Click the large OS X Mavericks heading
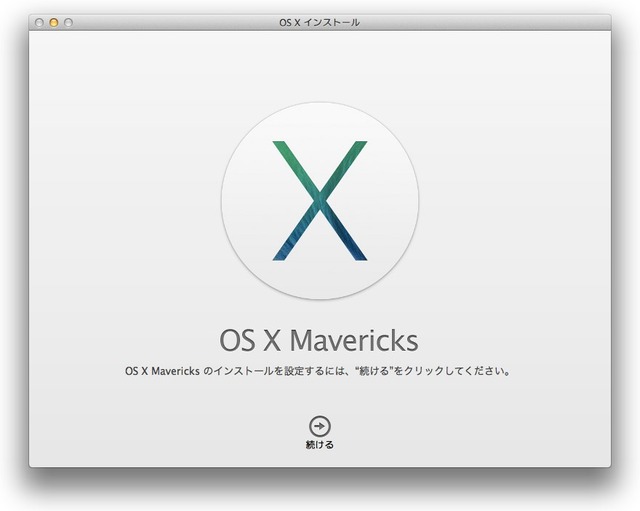 coord(319,340)
